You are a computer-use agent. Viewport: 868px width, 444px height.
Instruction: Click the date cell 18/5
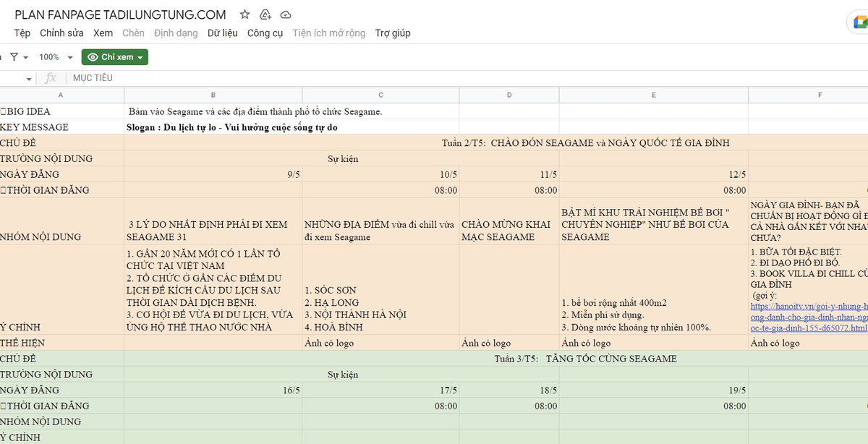coord(509,390)
